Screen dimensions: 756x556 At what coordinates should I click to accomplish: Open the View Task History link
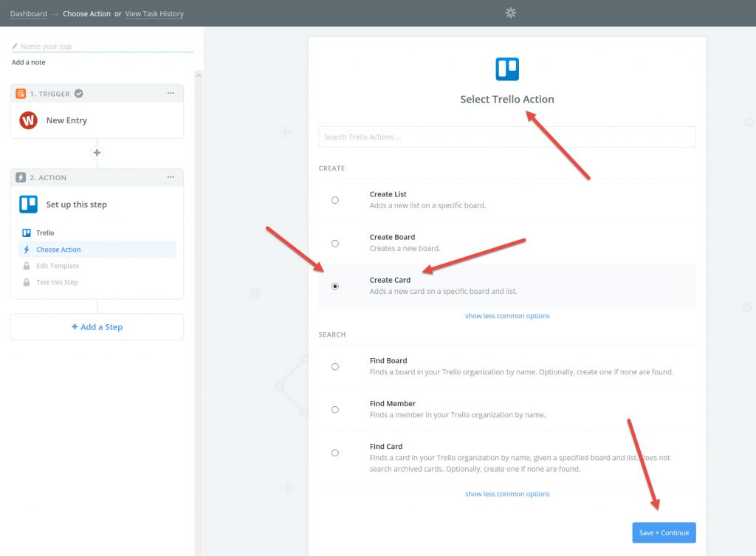pyautogui.click(x=154, y=14)
